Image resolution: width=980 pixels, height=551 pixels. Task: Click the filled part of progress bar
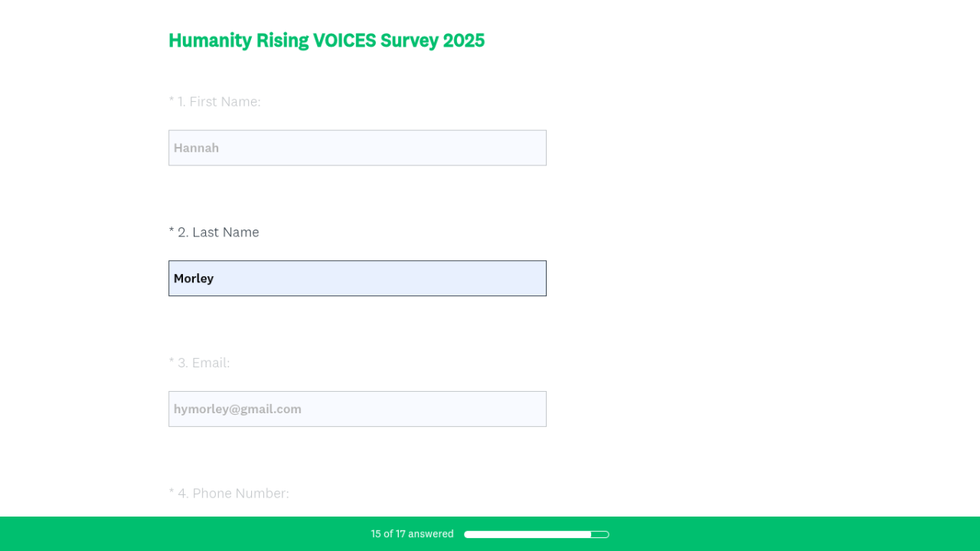click(527, 534)
